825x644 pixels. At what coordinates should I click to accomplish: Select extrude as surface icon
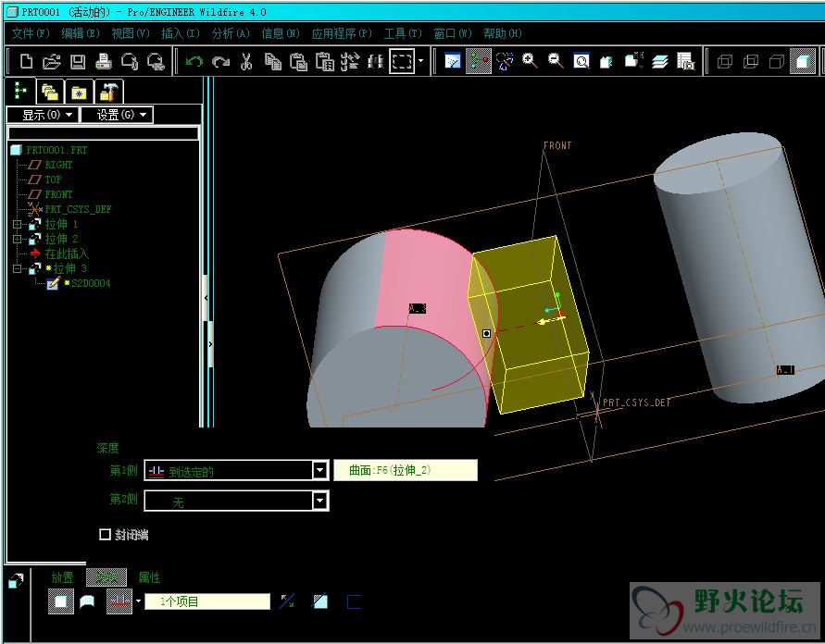[87, 601]
